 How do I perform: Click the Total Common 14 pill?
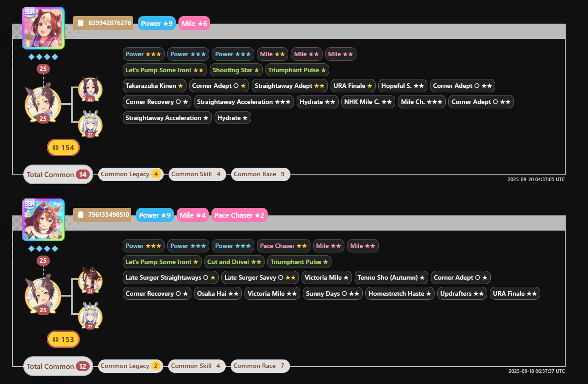click(58, 174)
